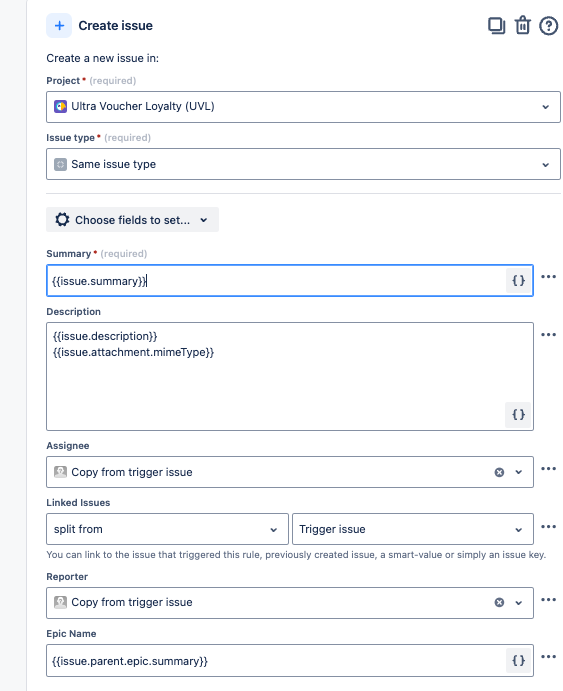
Task: Expand the Issue type dropdown
Action: pyautogui.click(x=303, y=164)
